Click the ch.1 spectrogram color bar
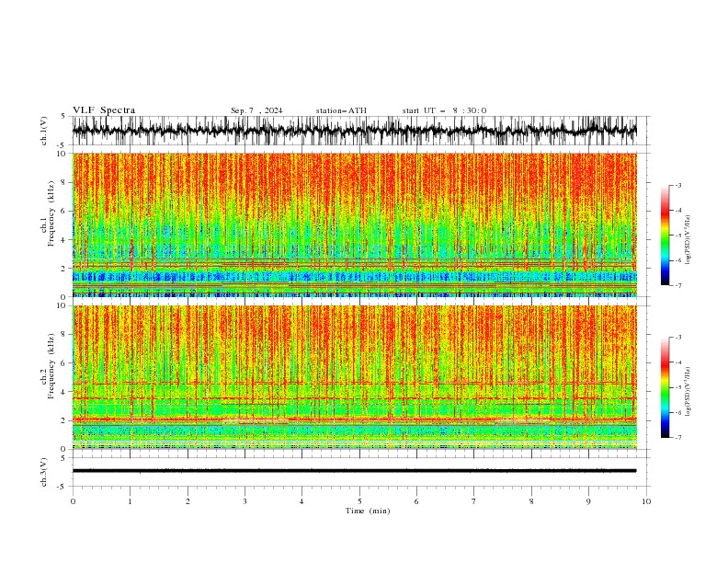 (665, 235)
